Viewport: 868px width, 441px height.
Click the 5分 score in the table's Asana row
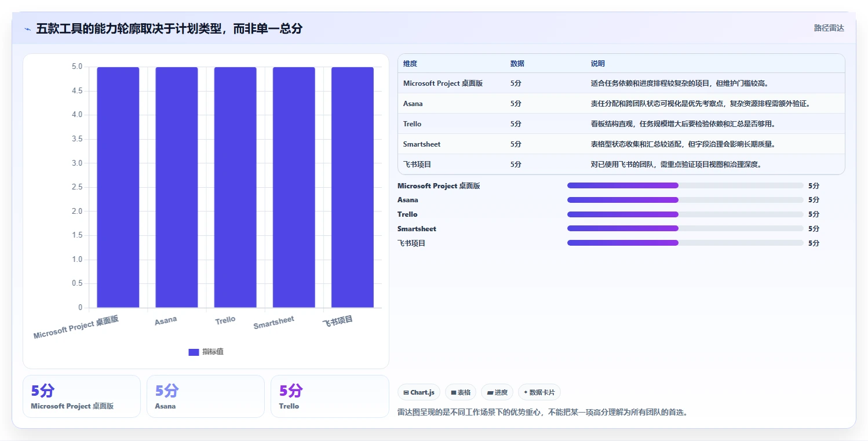pos(516,104)
